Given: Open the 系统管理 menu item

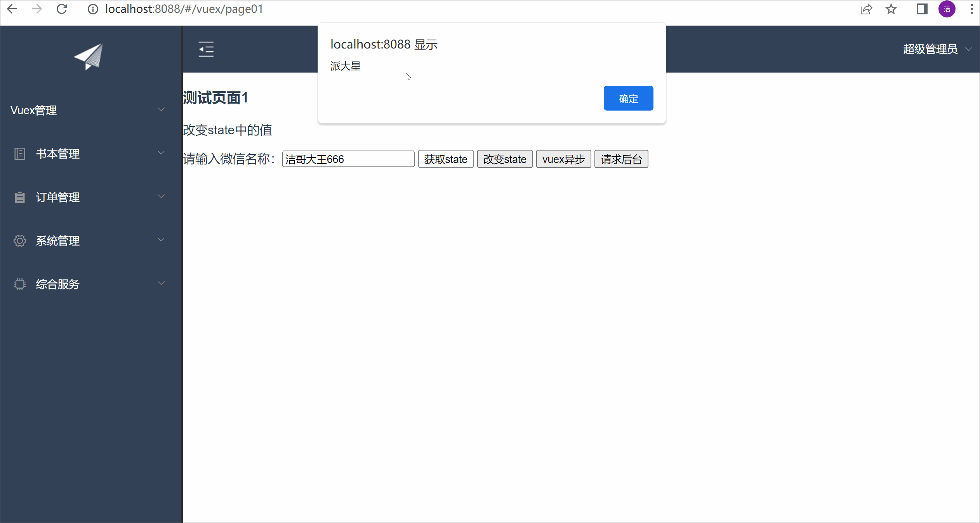Looking at the screenshot, I should (58, 241).
